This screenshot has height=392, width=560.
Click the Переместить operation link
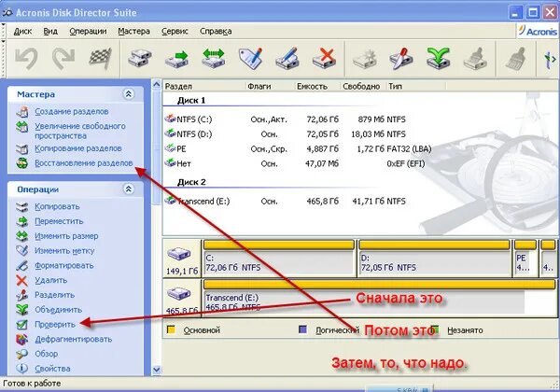coord(59,221)
